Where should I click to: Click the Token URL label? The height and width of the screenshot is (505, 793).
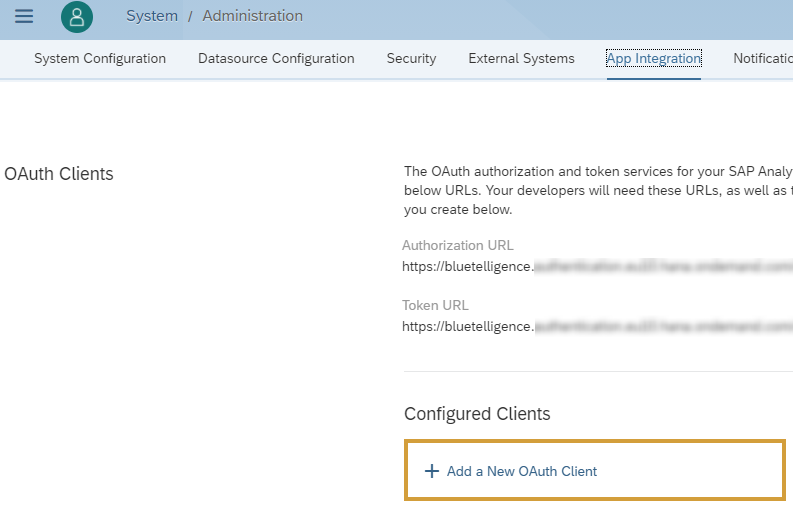(435, 305)
